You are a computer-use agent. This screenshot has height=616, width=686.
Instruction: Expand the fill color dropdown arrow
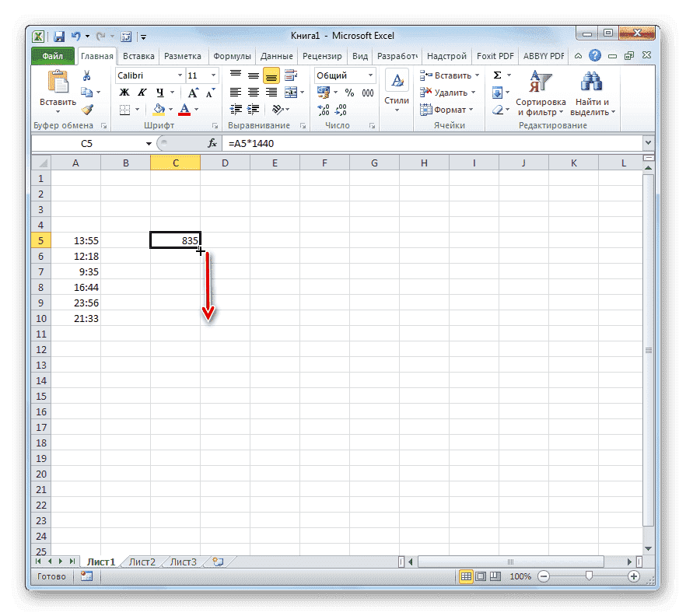coord(172,108)
